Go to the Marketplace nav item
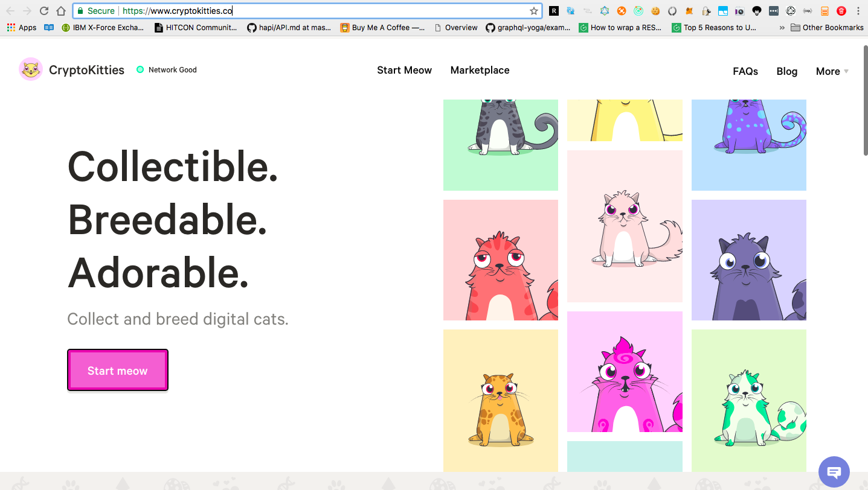The width and height of the screenshot is (868, 490). (x=480, y=70)
